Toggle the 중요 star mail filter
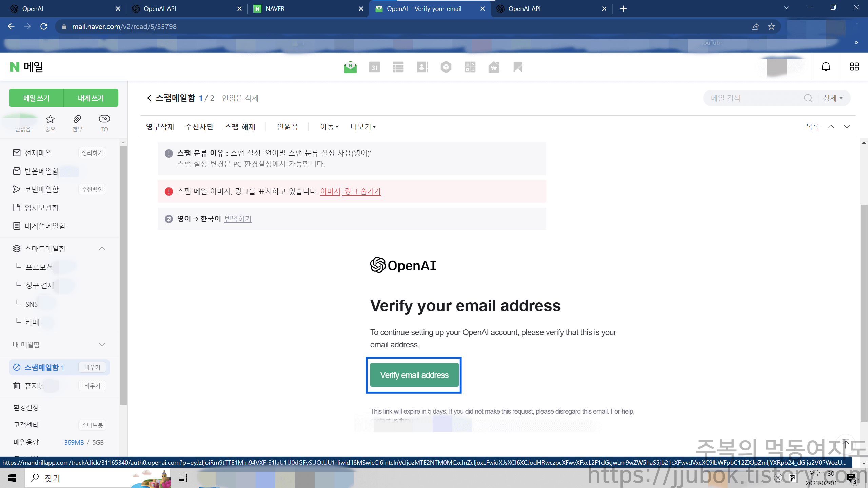Image resolution: width=868 pixels, height=488 pixels. 50,123
